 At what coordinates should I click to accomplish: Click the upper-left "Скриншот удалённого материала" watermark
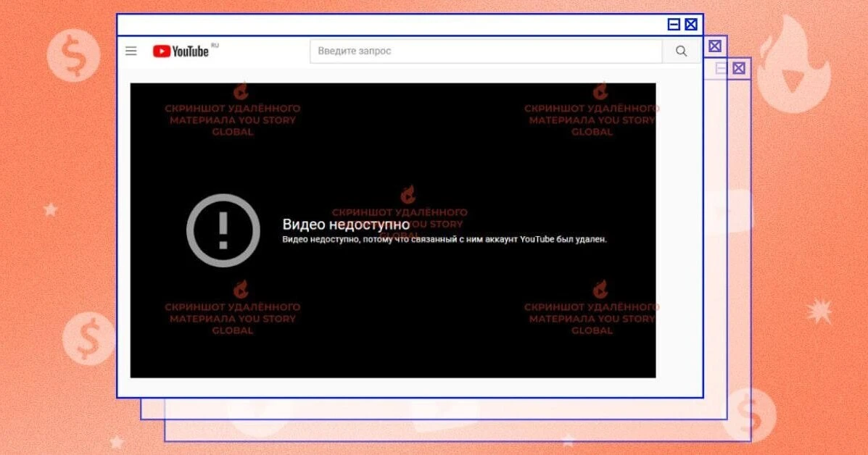pos(232,120)
